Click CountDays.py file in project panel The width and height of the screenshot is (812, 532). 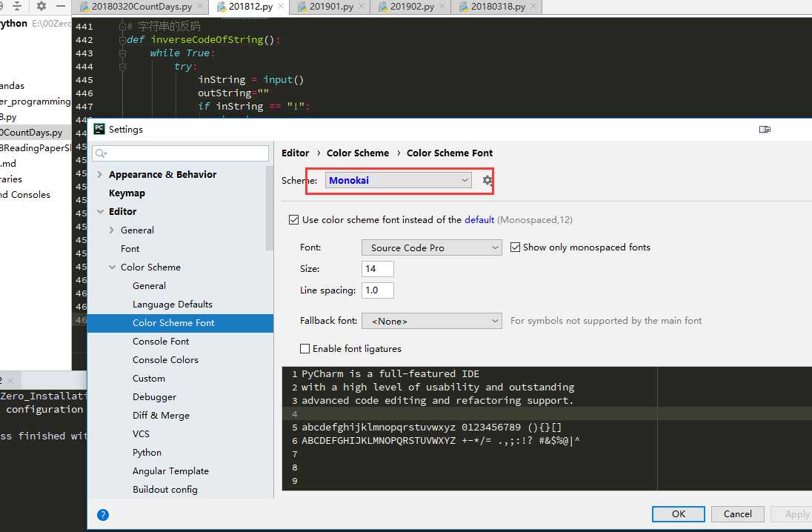click(31, 133)
